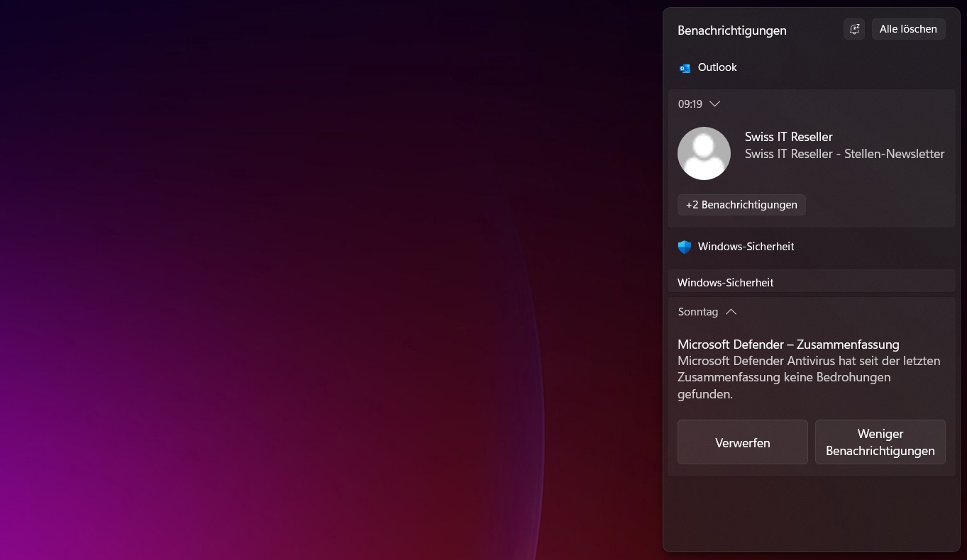
Task: Show the +2 Benachrichtigungen for Outlook
Action: [741, 205]
